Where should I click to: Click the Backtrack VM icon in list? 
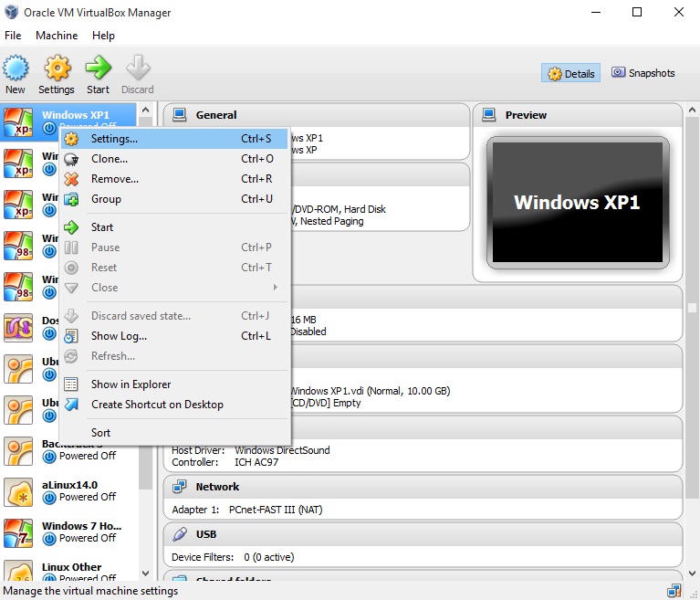(18, 451)
